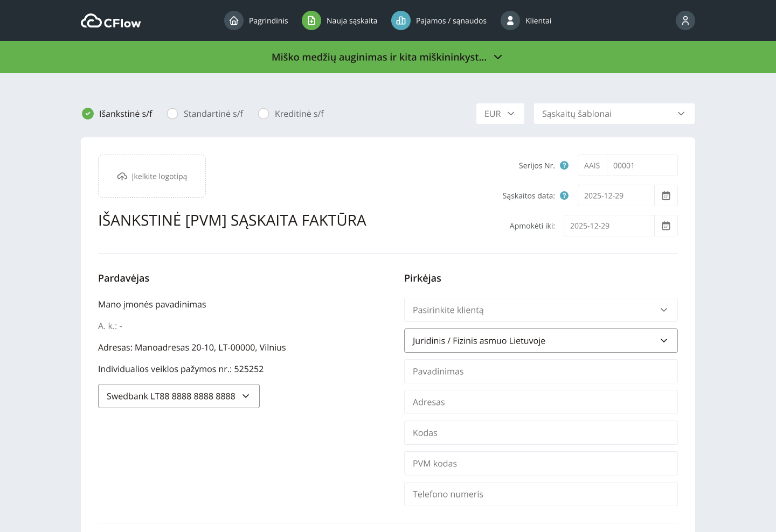Click the upload cloud icon
776x532 pixels.
[x=122, y=177]
